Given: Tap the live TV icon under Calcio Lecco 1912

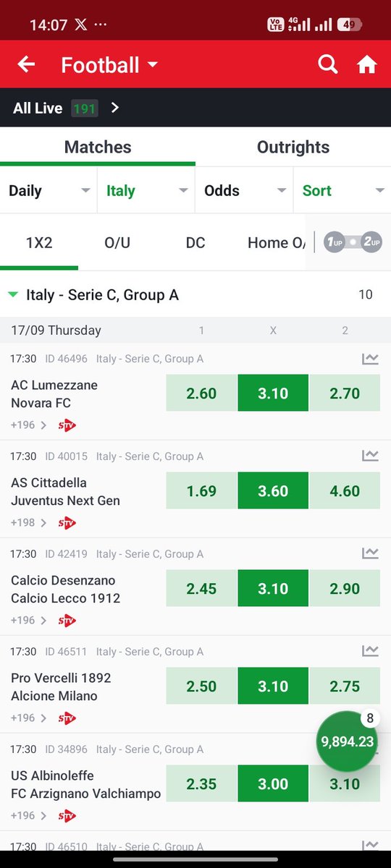Looking at the screenshot, I should click(x=67, y=620).
